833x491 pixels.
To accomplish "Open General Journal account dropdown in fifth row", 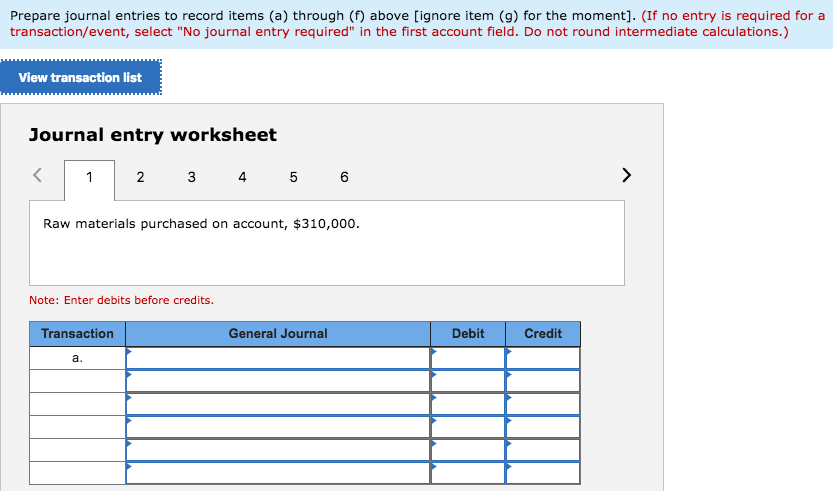I will [x=278, y=450].
